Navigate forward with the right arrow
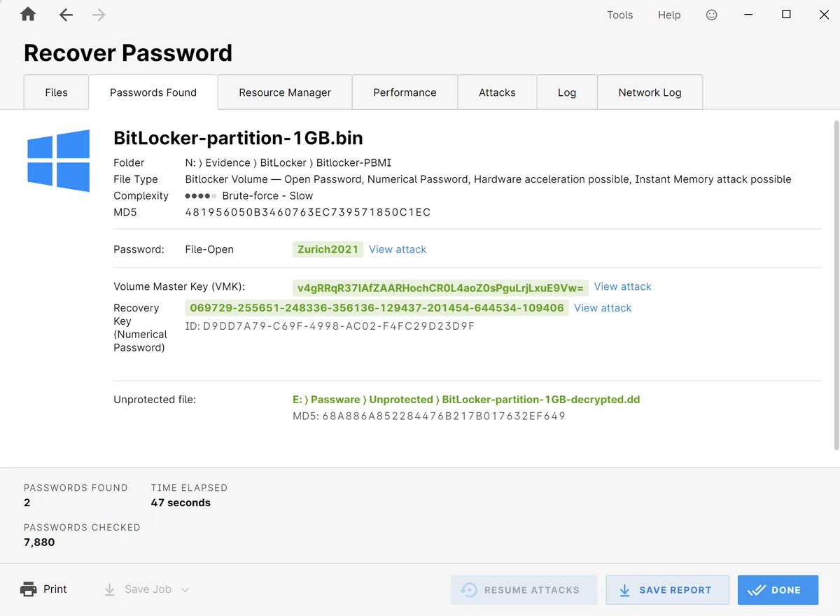The height and width of the screenshot is (616, 840). coord(99,15)
